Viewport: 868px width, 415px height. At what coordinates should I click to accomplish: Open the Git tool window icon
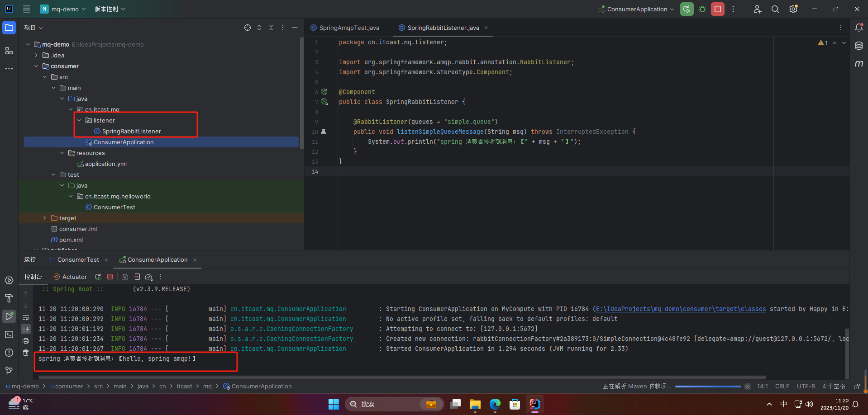tap(9, 371)
